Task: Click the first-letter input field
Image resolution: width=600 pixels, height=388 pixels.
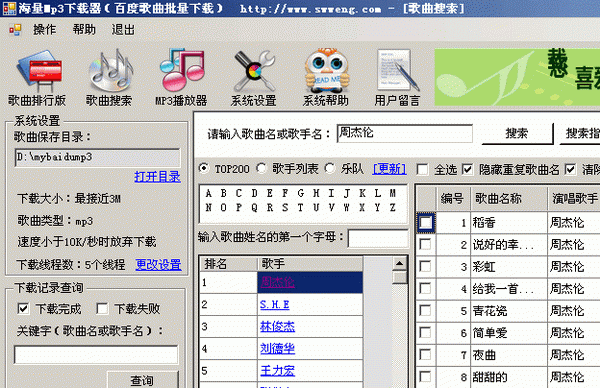Action: pyautogui.click(x=378, y=238)
